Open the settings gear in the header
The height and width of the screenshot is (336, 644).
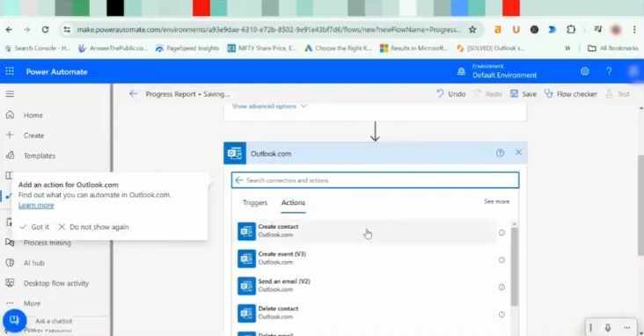tap(585, 71)
